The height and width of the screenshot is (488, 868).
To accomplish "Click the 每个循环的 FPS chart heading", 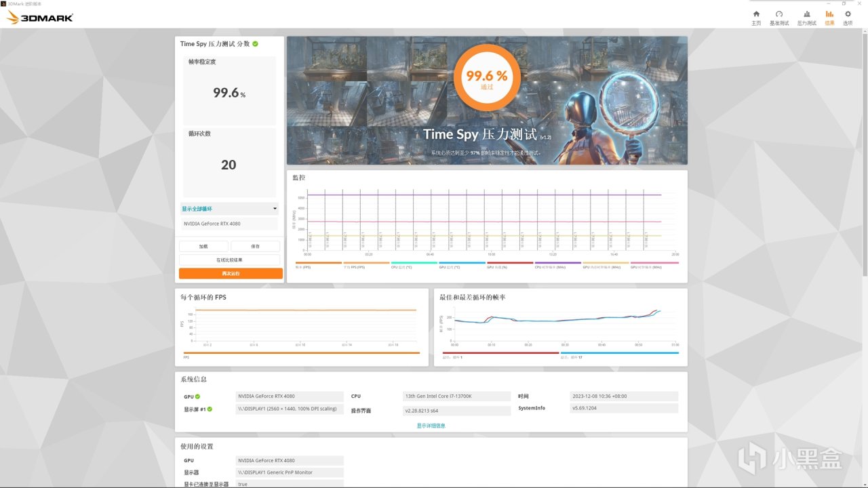I will tap(203, 297).
